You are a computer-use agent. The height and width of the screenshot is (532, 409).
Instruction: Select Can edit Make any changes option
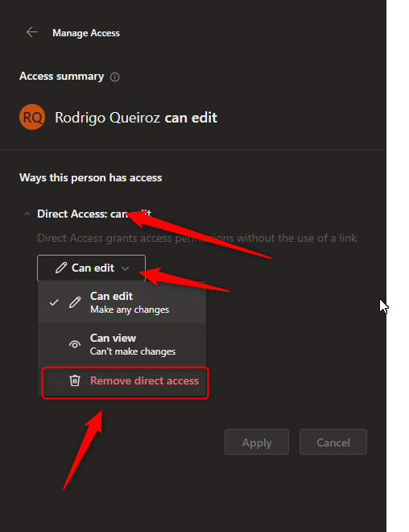point(122,302)
